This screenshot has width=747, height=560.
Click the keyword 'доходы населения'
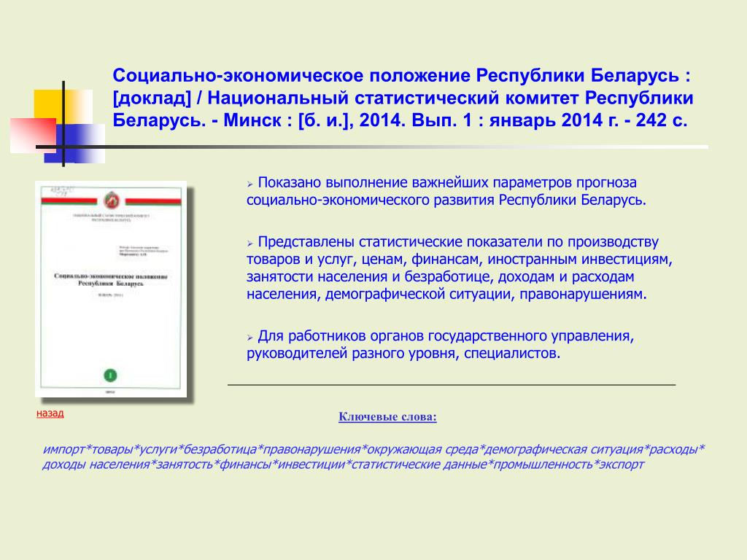[x=96, y=464]
